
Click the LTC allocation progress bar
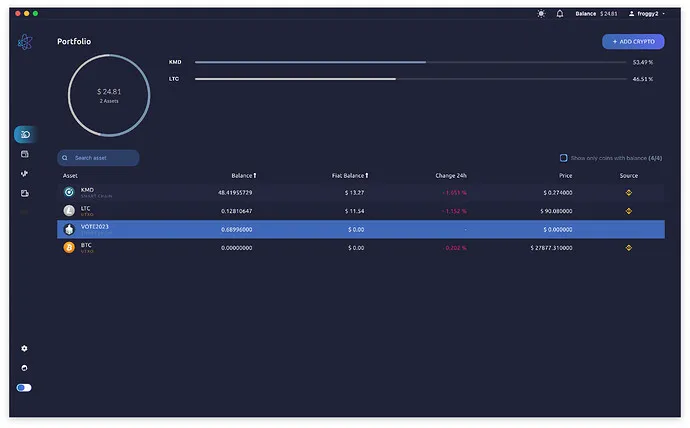(x=411, y=79)
